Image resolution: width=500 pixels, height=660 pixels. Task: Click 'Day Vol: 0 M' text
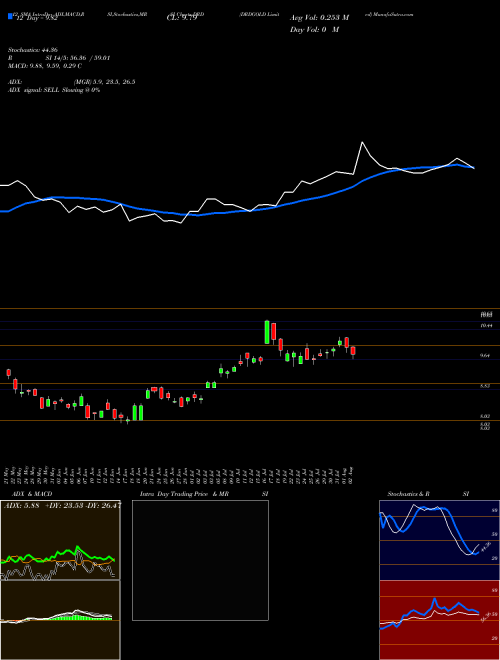[314, 30]
